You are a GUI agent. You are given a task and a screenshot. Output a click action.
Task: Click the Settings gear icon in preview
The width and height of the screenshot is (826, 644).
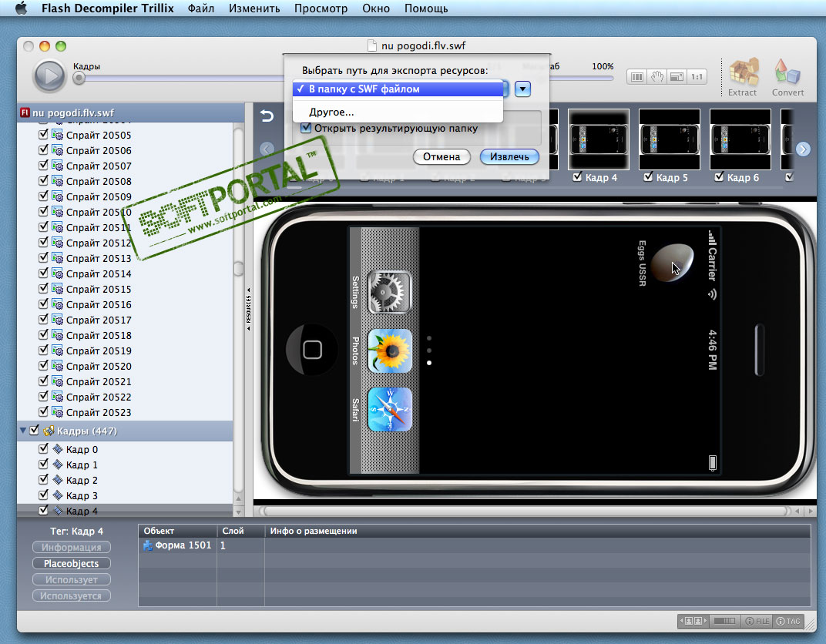[x=390, y=292]
